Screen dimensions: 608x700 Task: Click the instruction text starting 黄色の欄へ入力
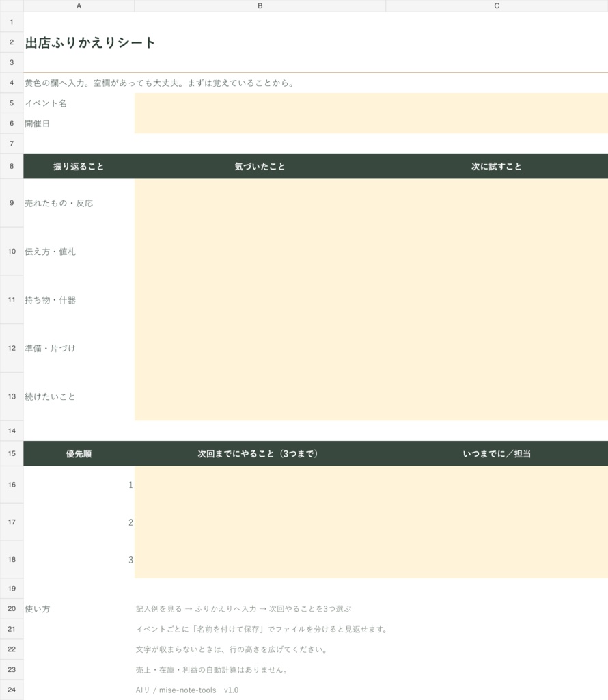(x=159, y=83)
